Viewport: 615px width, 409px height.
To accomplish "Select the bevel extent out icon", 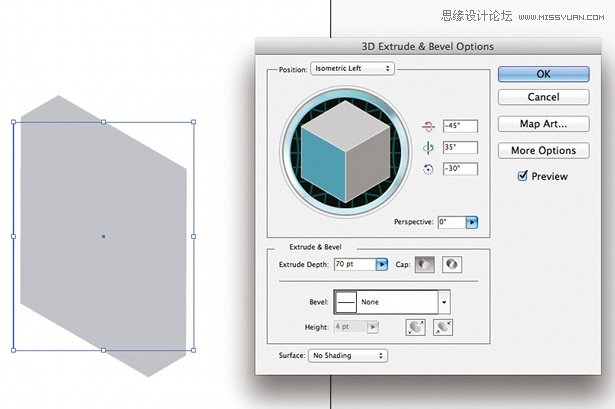I will click(414, 327).
